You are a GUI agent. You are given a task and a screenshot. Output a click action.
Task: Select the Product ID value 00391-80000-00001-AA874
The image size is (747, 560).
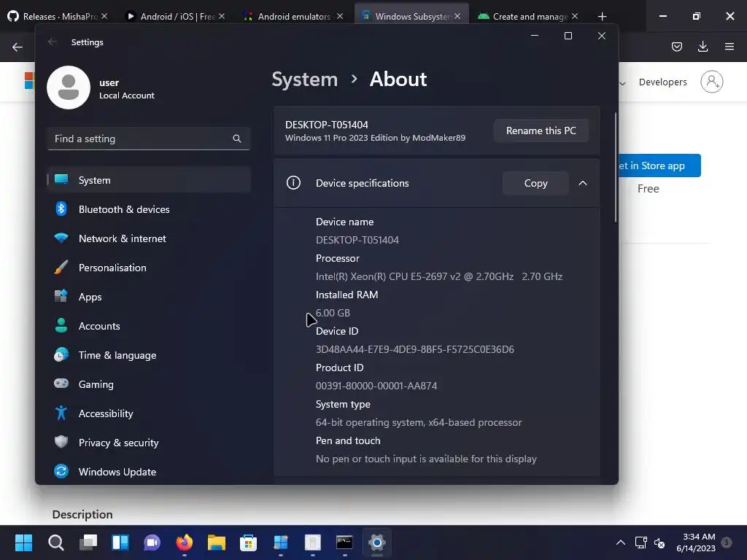[x=376, y=386]
